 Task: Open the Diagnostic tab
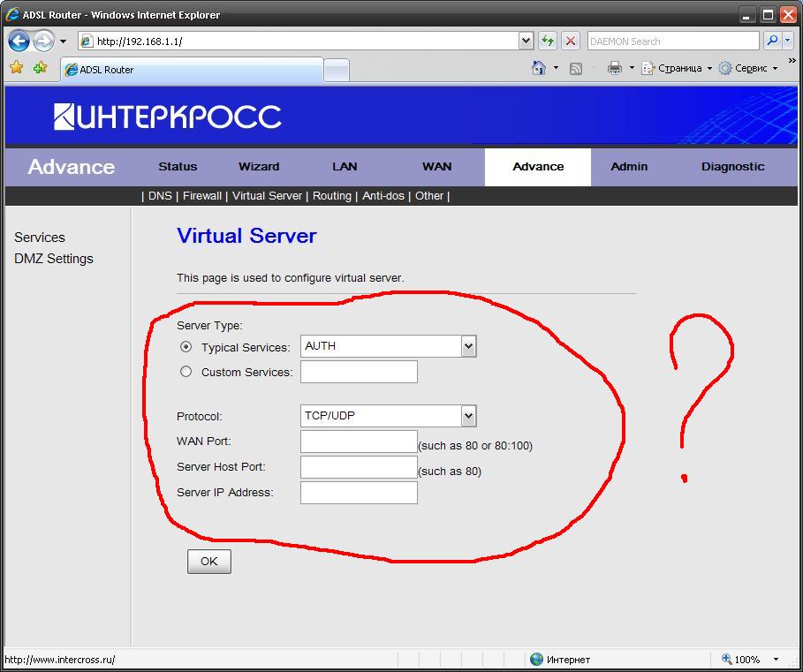tap(732, 166)
